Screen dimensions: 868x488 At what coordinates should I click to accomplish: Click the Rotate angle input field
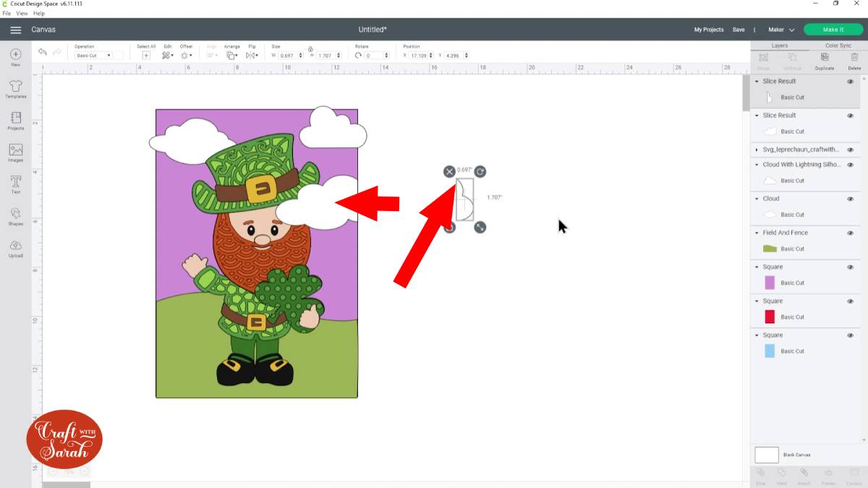click(377, 55)
